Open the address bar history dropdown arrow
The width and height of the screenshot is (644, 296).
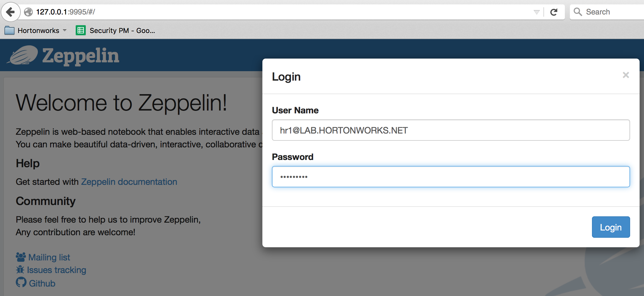[x=536, y=12]
